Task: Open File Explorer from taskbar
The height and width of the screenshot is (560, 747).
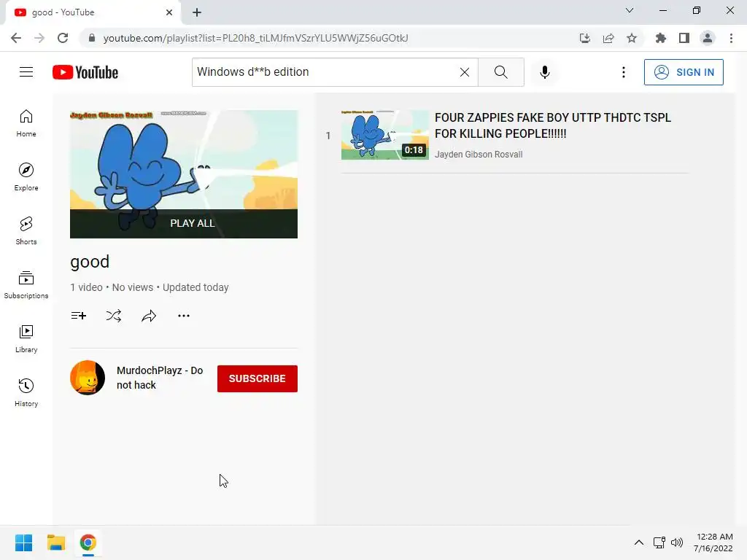Action: (x=55, y=542)
